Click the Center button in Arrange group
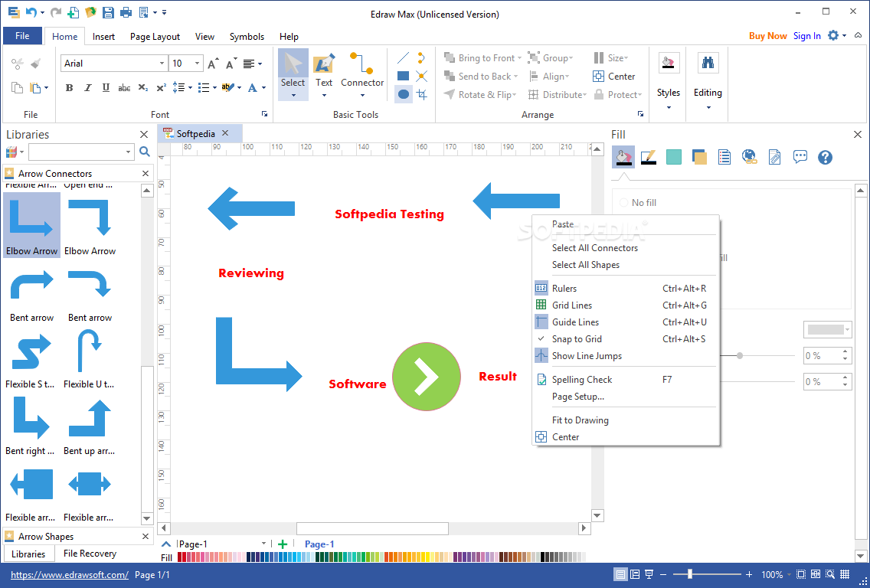This screenshot has width=870, height=588. tap(613, 77)
